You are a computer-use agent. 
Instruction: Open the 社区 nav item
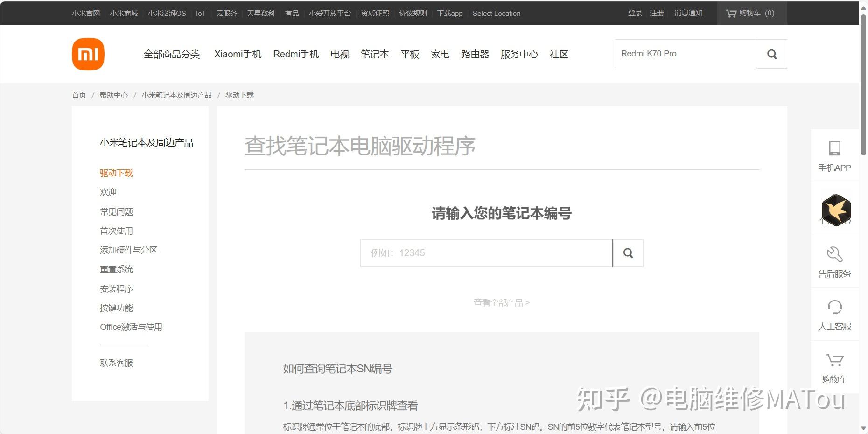[559, 54]
